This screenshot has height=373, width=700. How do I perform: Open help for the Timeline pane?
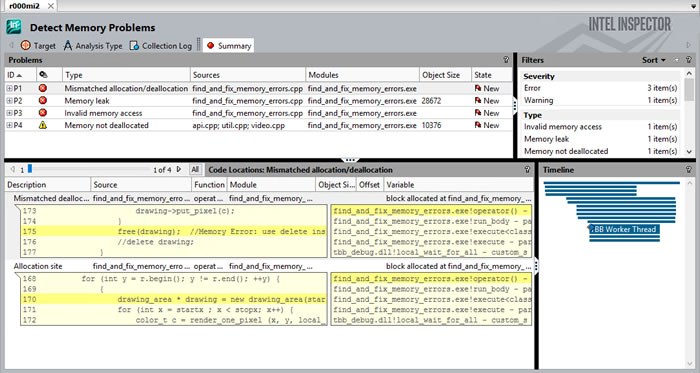tap(689, 170)
